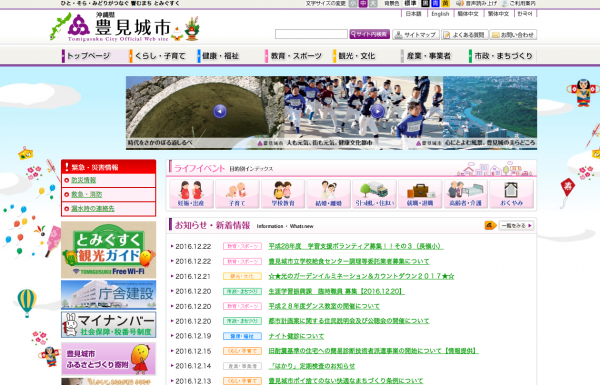
Task: Open the 子育て life event icon
Action: tap(237, 194)
